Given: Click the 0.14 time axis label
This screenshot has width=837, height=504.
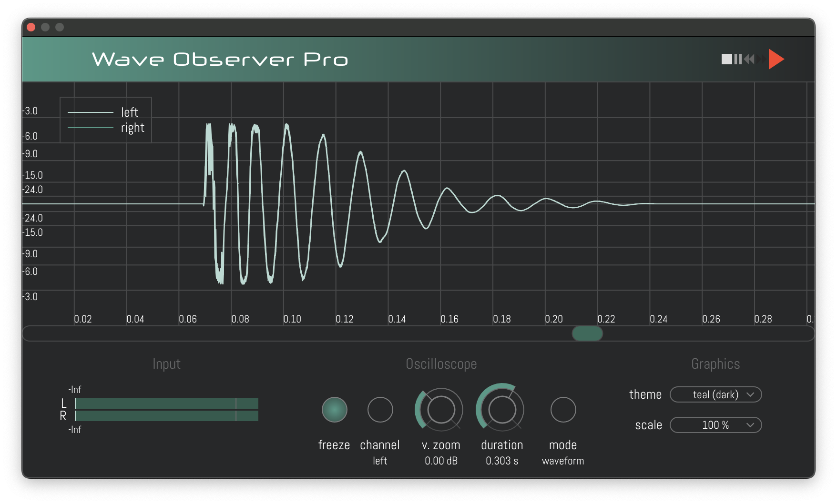Looking at the screenshot, I should (397, 319).
